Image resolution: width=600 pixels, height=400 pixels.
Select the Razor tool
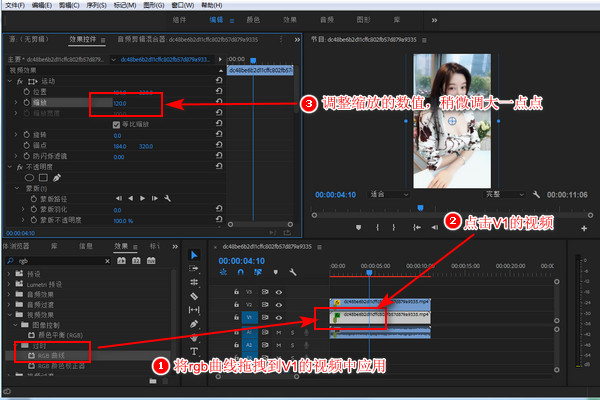(x=194, y=296)
